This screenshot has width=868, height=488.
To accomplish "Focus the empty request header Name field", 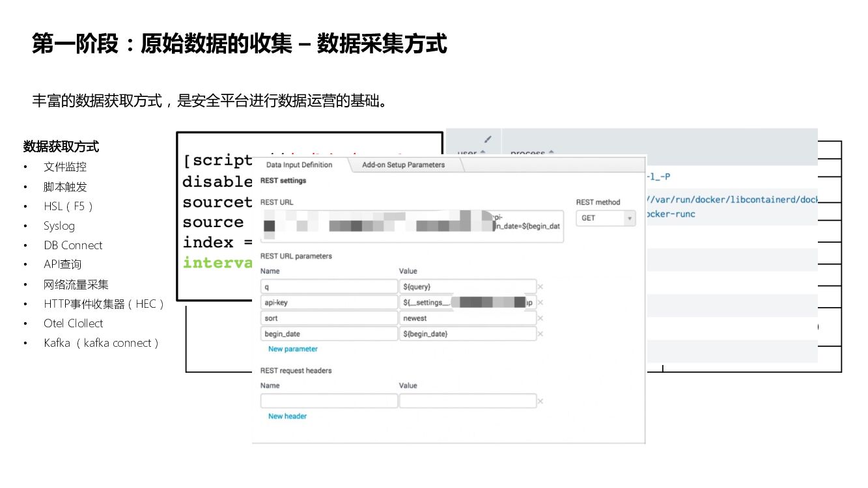I will pos(328,401).
